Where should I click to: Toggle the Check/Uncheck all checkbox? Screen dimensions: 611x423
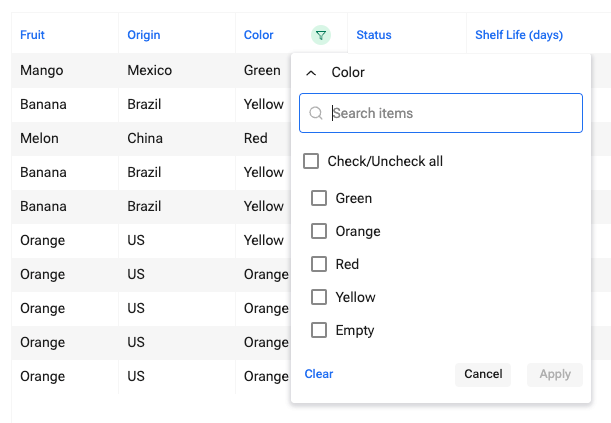click(x=311, y=161)
